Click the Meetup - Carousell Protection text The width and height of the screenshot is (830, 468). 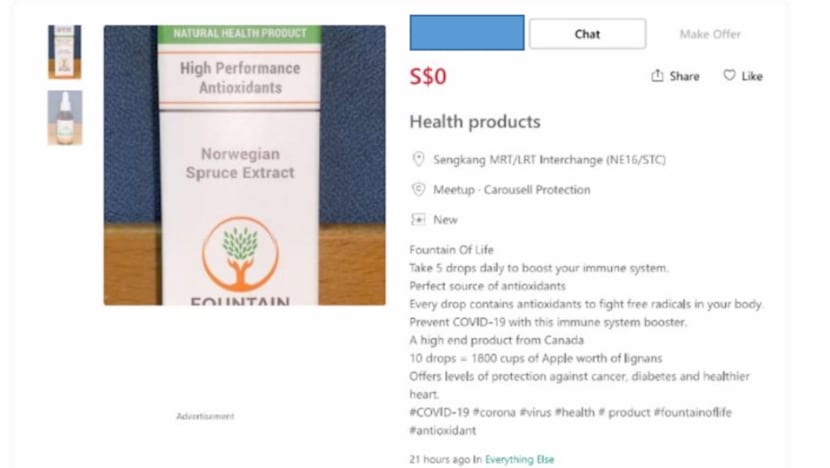pos(511,189)
